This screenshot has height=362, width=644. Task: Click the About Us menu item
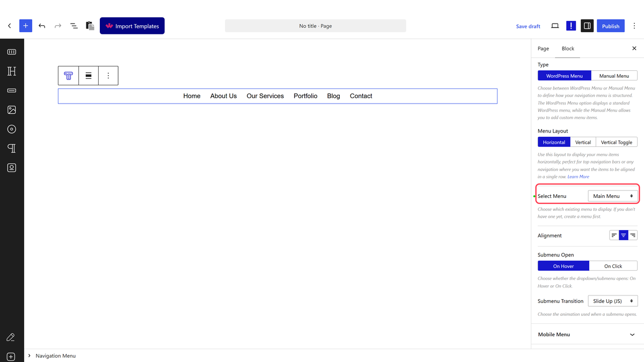point(223,96)
